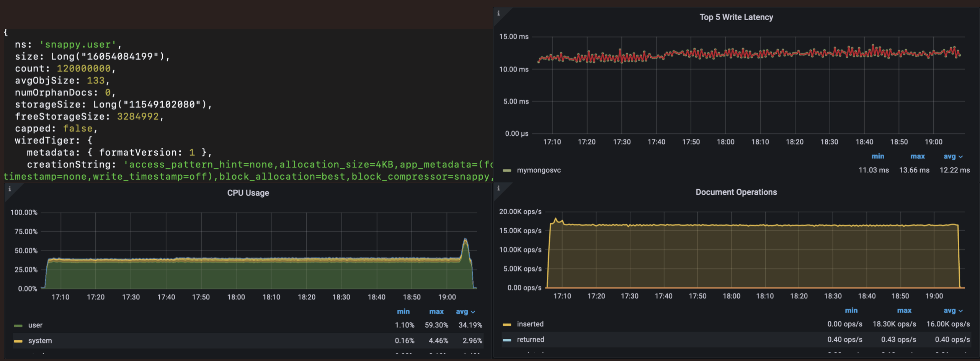980x361 pixels.
Task: Click the mymongosvc avg value 12.22 ms
Action: tap(955, 170)
